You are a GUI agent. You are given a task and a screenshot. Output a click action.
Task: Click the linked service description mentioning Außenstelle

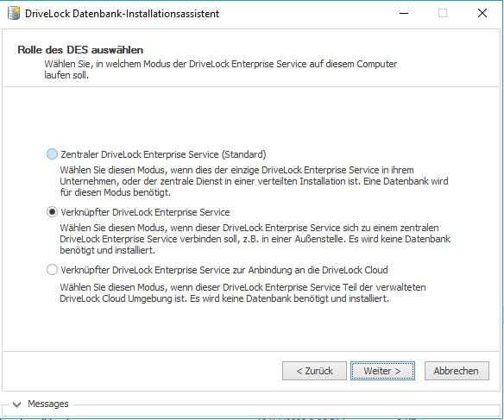255,239
